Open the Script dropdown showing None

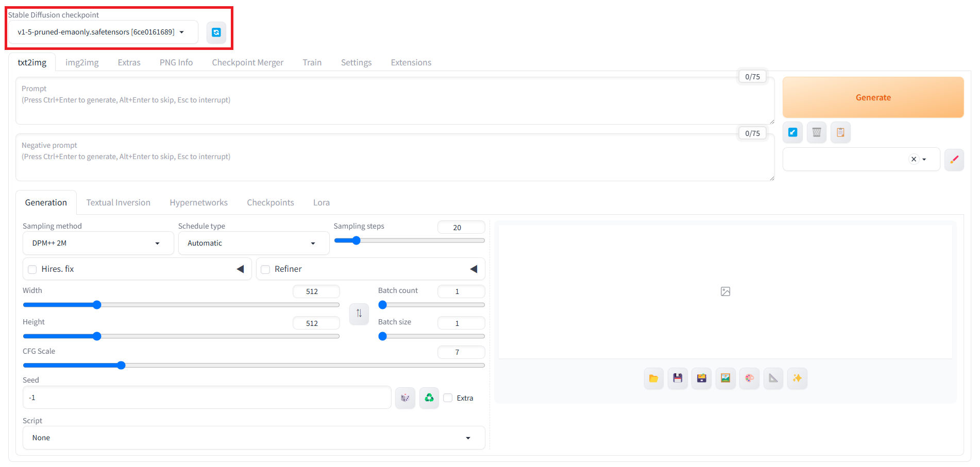(x=254, y=437)
